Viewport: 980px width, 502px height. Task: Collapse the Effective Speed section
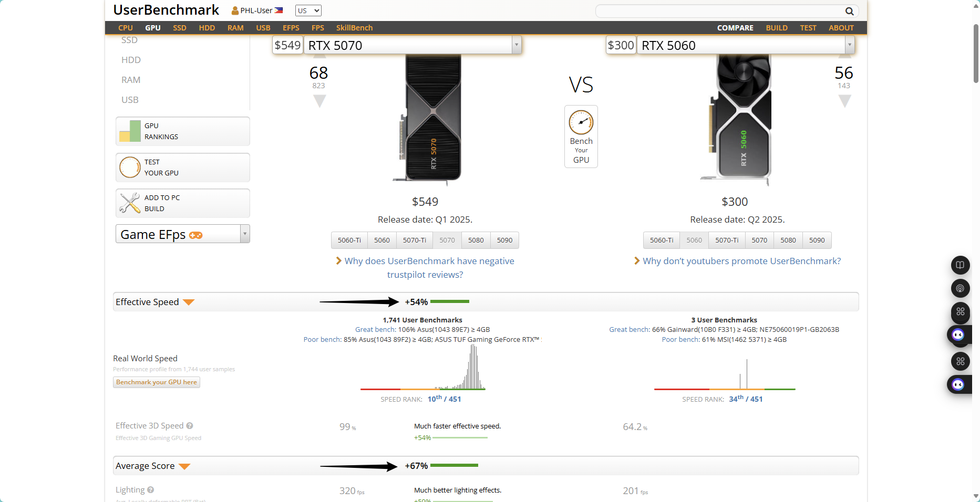tap(189, 302)
